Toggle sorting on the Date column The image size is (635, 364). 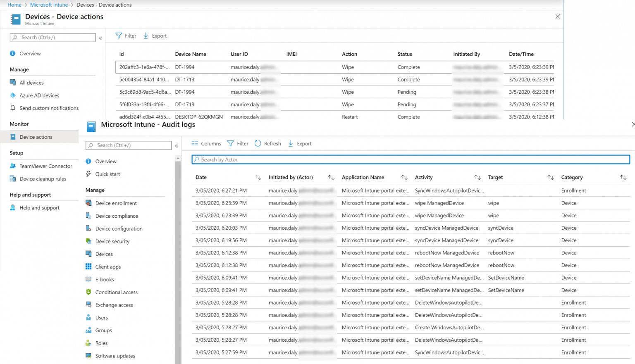tap(259, 177)
